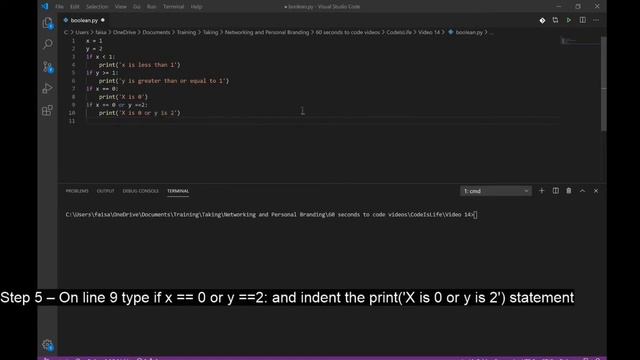Open the Go menu

137,7
